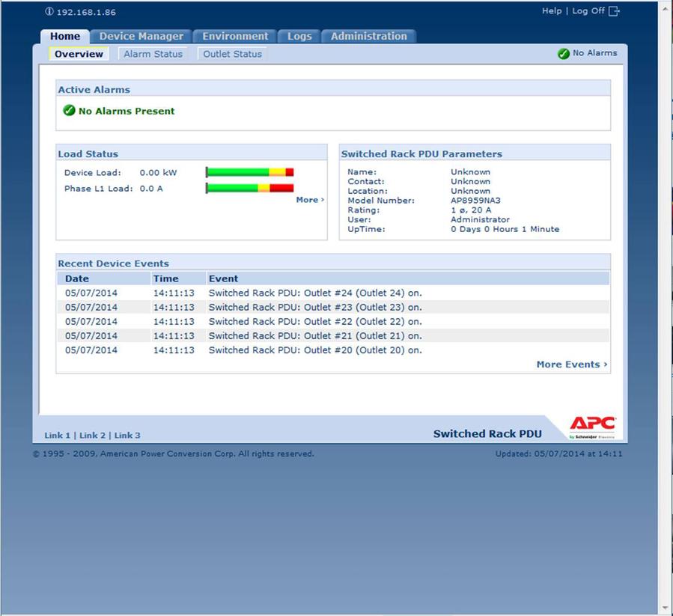Click the Device Load colored bar
Viewport: 673px width, 616px height.
tap(250, 172)
